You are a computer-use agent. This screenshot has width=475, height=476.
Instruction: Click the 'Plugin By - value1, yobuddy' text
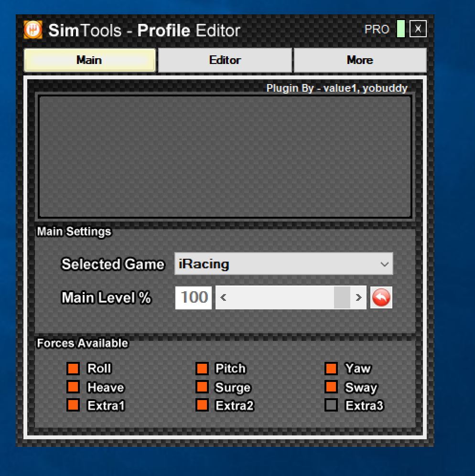(337, 88)
